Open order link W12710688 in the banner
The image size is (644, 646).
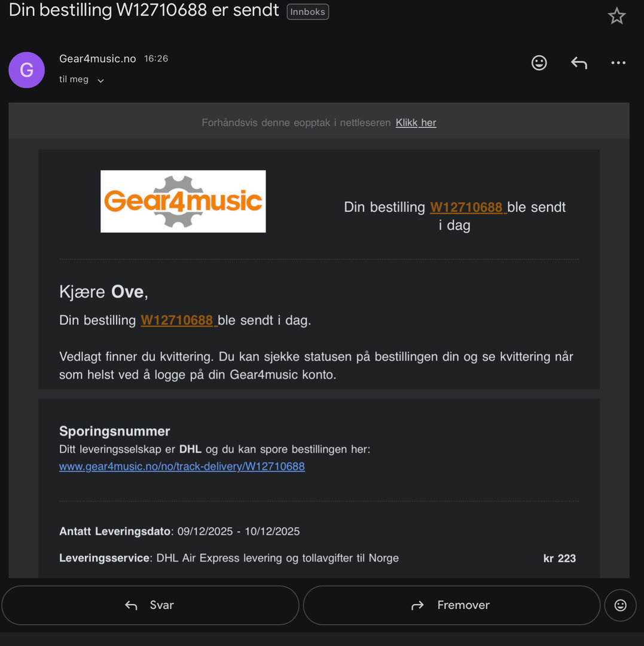click(467, 207)
